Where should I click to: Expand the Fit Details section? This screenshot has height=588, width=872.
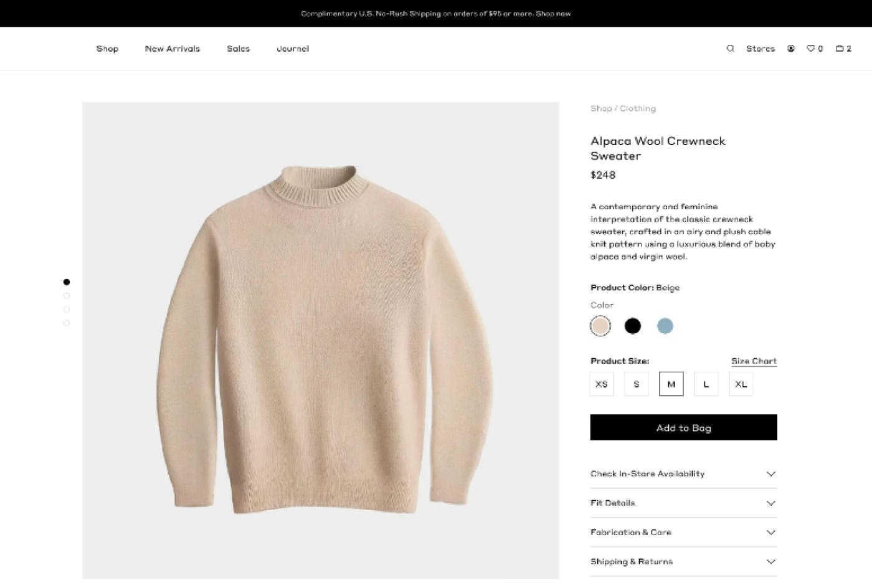[683, 503]
